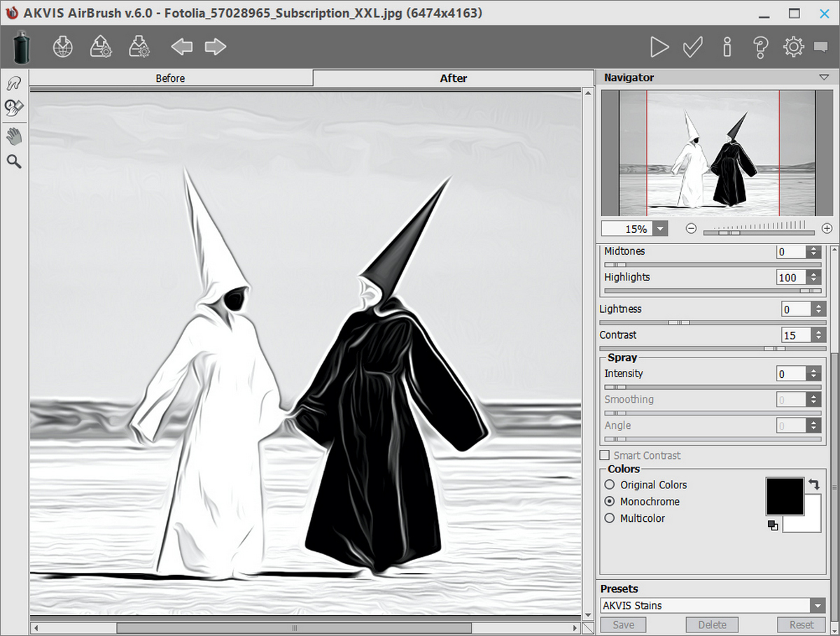Select the Hand pan tool
The height and width of the screenshot is (636, 840).
14,136
